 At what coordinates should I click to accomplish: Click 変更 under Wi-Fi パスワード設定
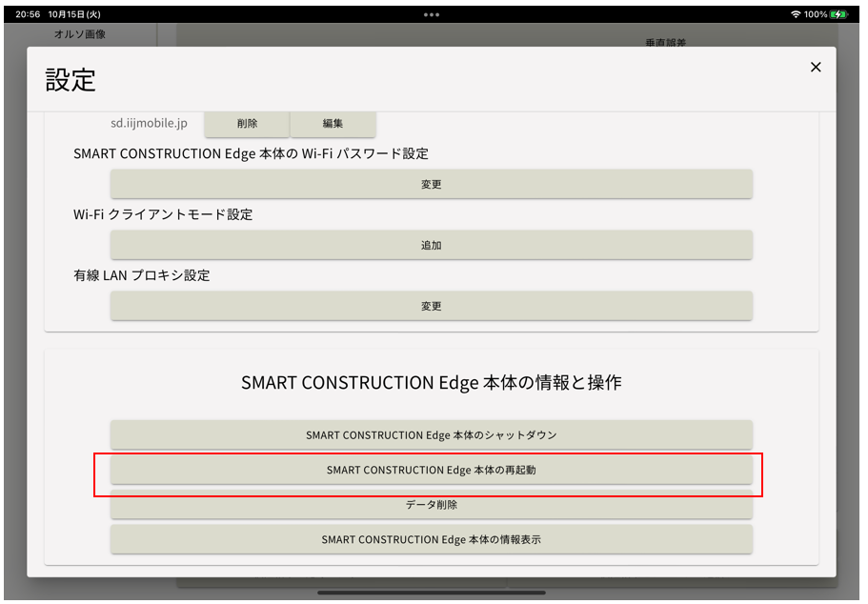click(432, 185)
